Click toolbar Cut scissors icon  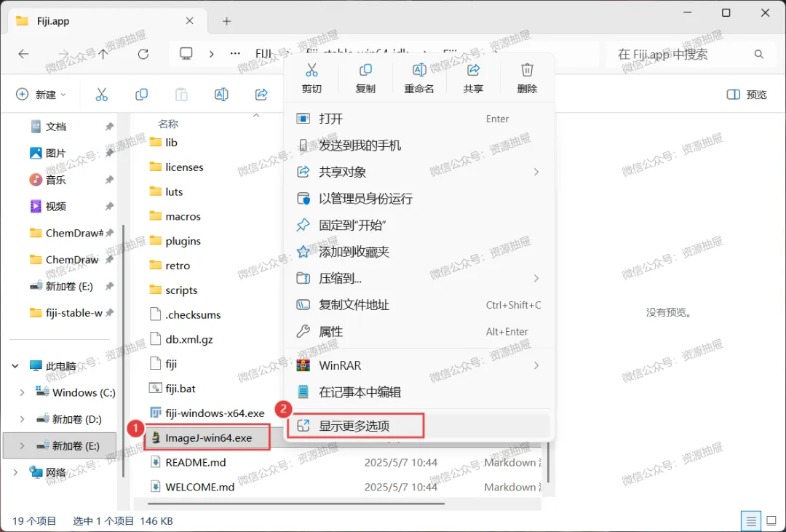tap(102, 95)
